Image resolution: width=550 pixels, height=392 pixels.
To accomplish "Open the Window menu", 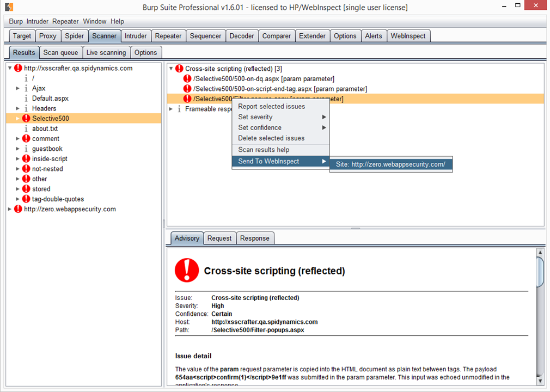I will pyautogui.click(x=95, y=21).
